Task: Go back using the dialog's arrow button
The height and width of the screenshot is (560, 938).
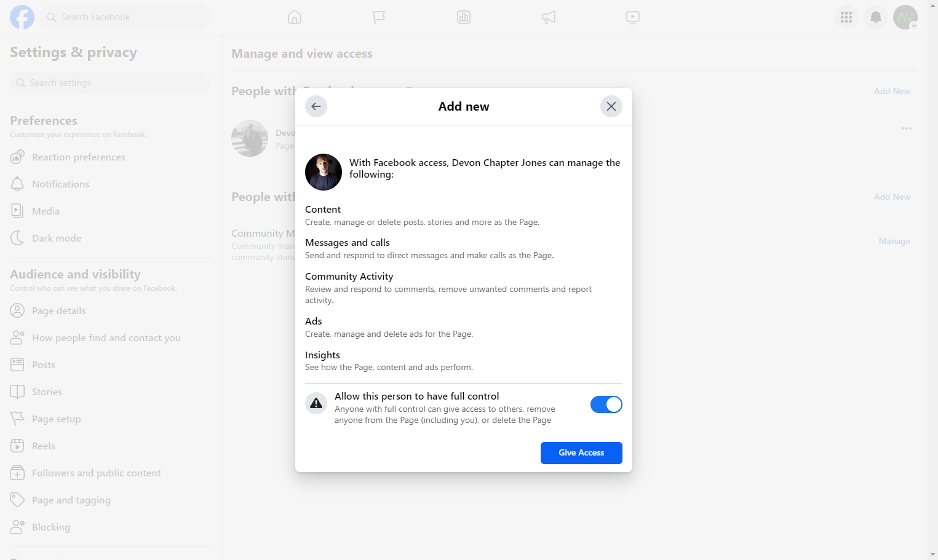Action: click(x=316, y=106)
